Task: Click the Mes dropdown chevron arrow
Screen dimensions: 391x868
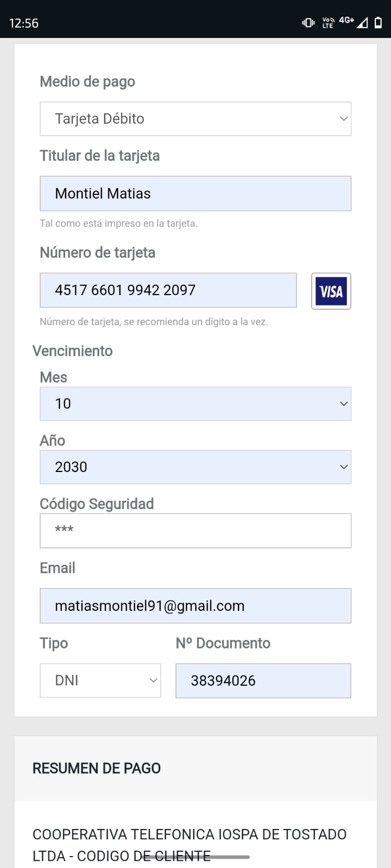Action: click(x=343, y=404)
